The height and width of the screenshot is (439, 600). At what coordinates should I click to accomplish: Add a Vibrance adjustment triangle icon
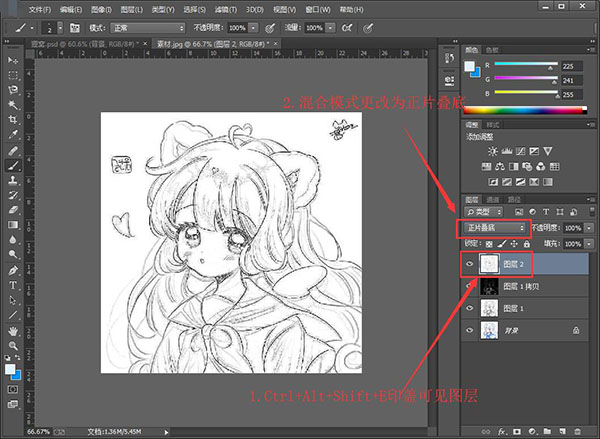pyautogui.click(x=548, y=151)
